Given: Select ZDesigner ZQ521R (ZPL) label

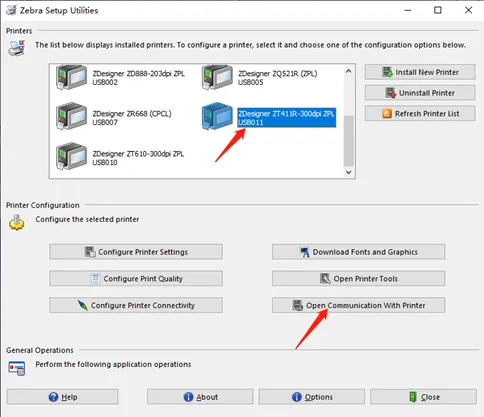Looking at the screenshot, I should (x=277, y=78).
